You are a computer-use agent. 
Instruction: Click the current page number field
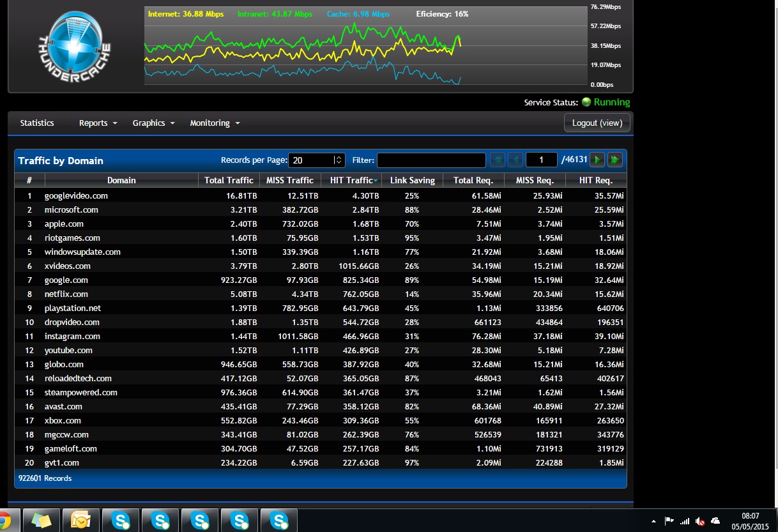click(541, 160)
